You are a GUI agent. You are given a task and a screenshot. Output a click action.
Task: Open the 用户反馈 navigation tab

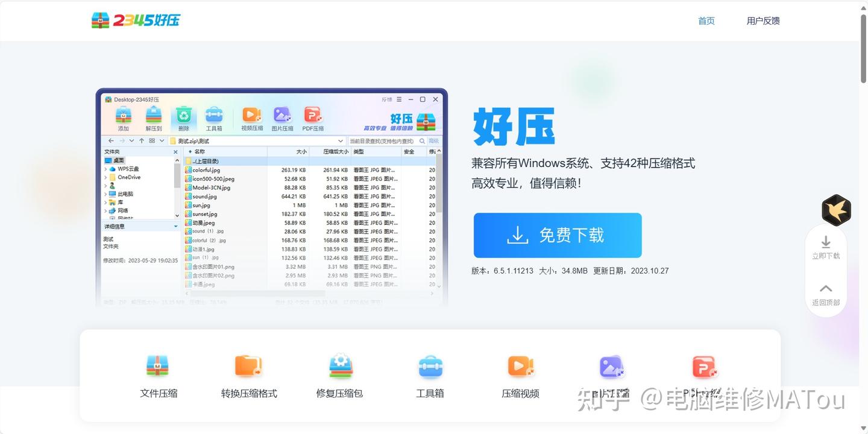pos(763,20)
